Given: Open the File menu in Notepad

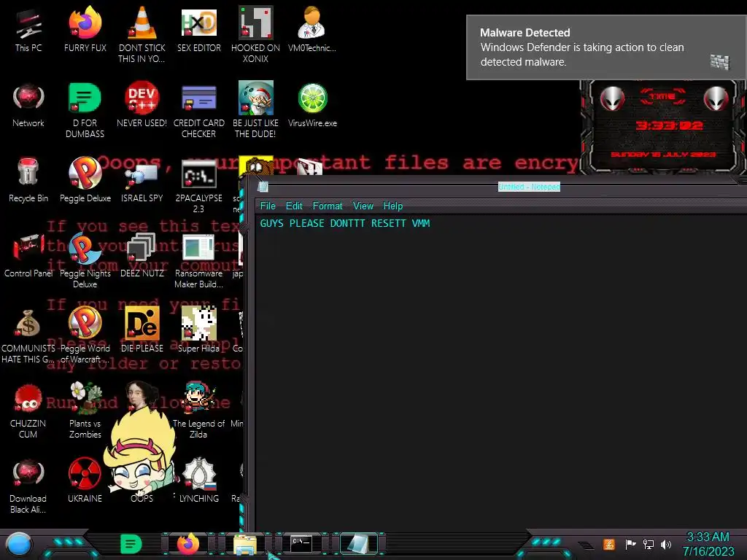Looking at the screenshot, I should pos(268,206).
